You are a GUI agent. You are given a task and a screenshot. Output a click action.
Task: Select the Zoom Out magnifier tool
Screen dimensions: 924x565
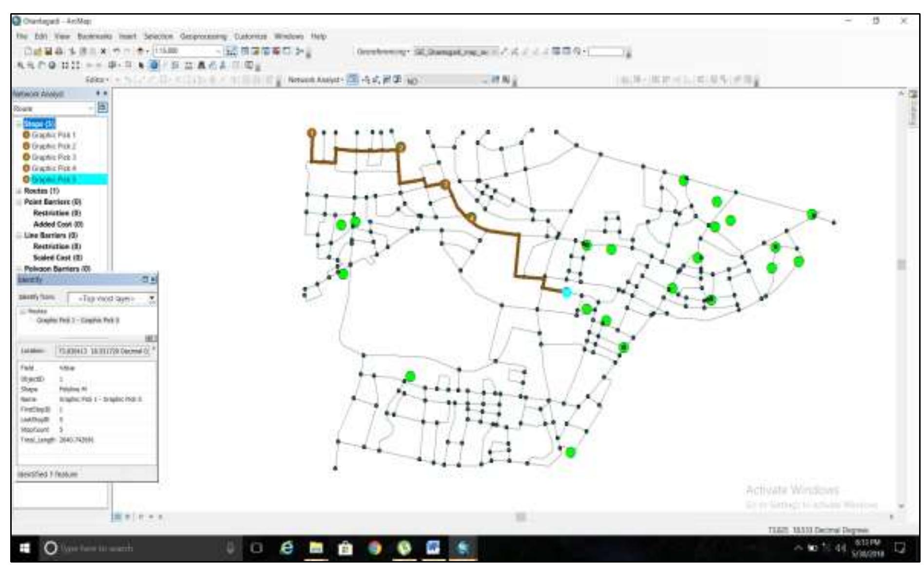pyautogui.click(x=30, y=65)
